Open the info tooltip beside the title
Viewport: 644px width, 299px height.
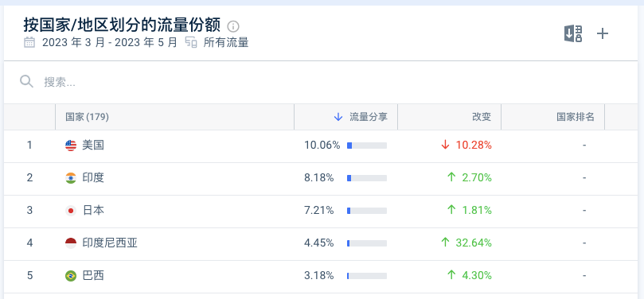pos(233,27)
